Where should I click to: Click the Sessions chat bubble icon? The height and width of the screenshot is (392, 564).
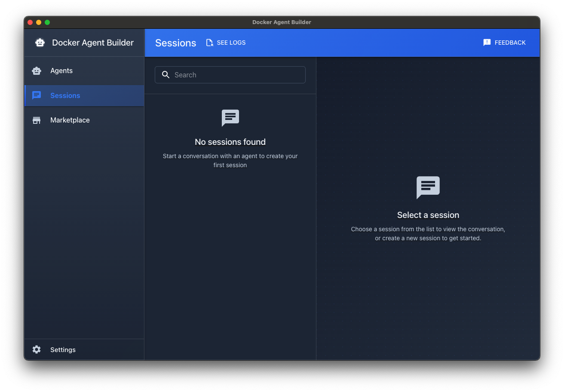pyautogui.click(x=37, y=95)
